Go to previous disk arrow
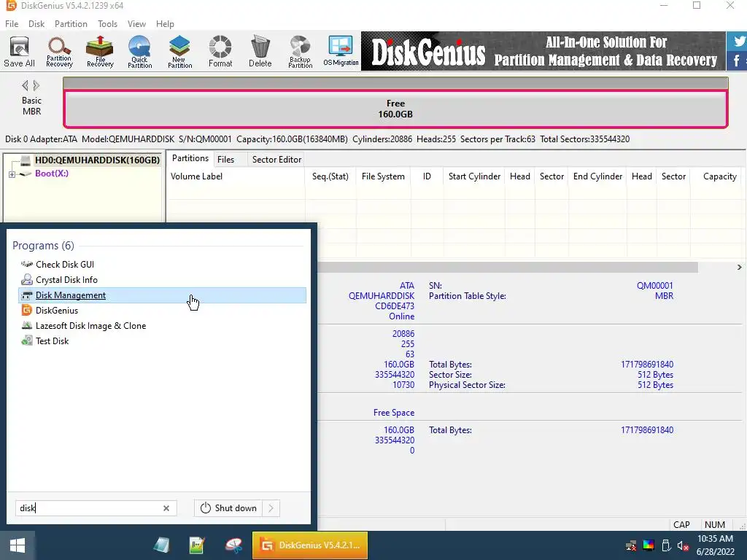 point(25,86)
